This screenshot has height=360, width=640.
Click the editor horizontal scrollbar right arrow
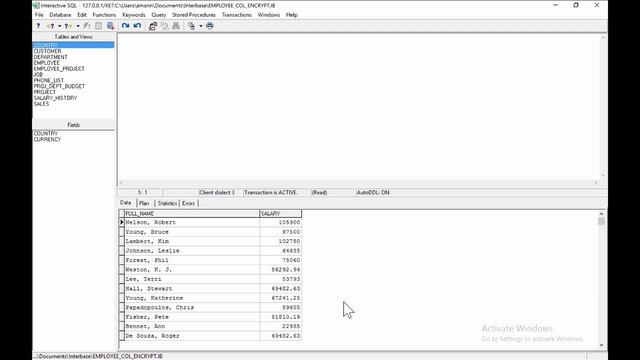(596, 183)
